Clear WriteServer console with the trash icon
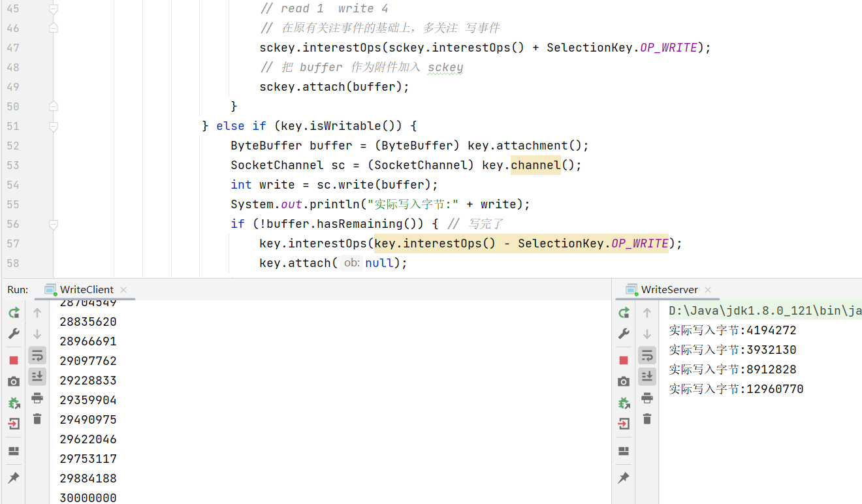 [647, 418]
